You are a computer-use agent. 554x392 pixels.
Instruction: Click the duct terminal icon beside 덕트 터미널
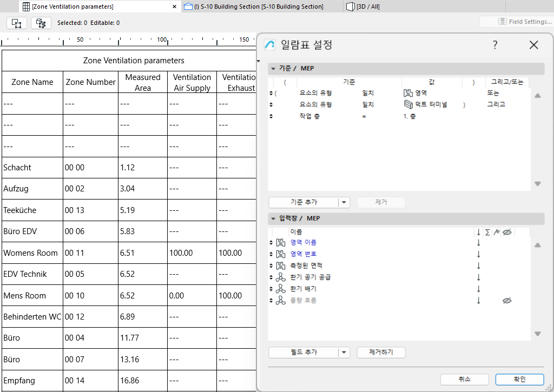(x=408, y=104)
